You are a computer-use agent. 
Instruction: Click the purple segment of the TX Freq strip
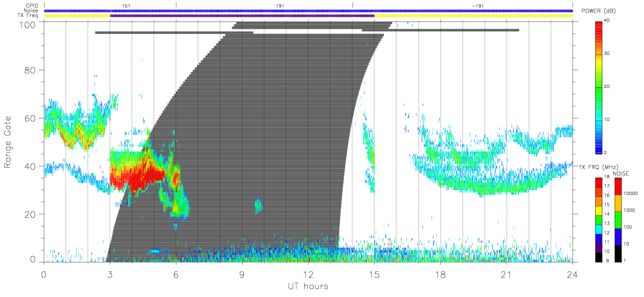click(242, 16)
